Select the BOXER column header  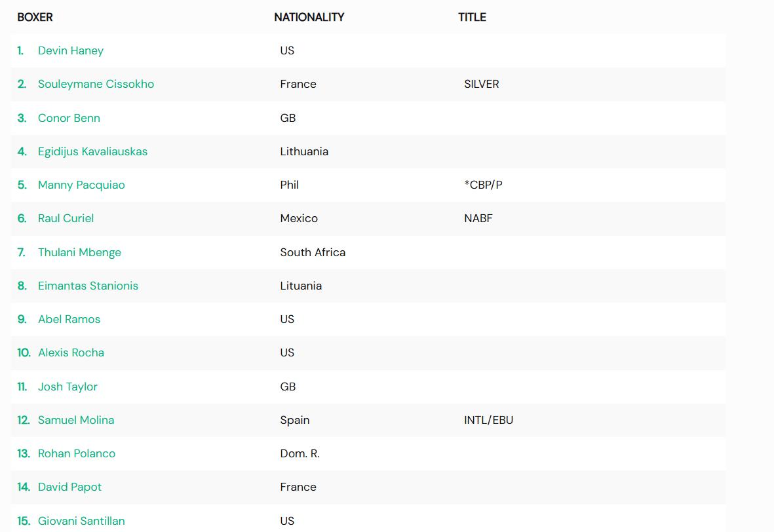(x=35, y=17)
